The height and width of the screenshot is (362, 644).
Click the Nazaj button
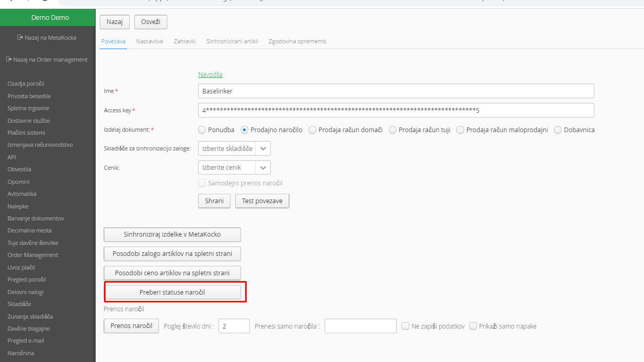tap(114, 21)
